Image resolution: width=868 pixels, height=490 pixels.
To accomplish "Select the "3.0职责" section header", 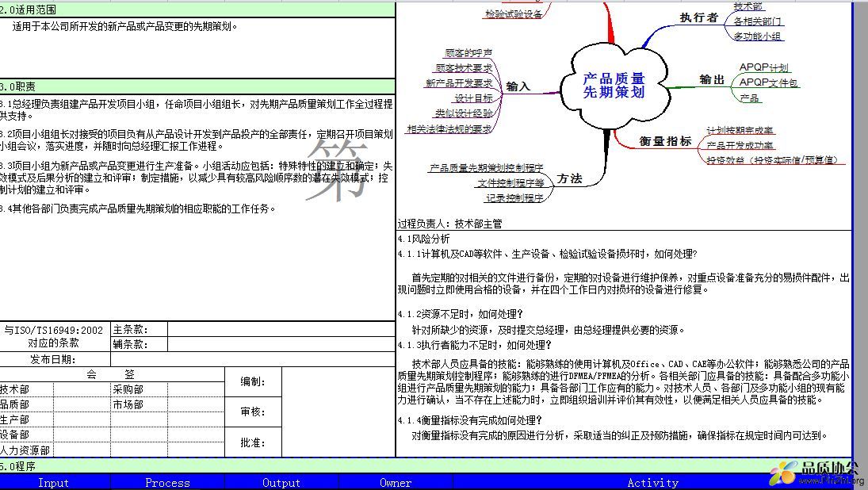I will point(197,86).
